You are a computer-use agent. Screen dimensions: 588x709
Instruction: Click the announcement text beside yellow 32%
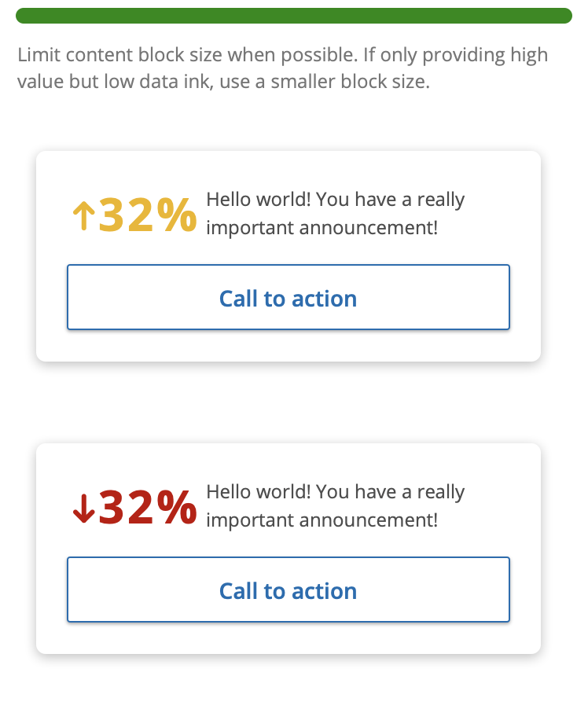[x=335, y=214]
